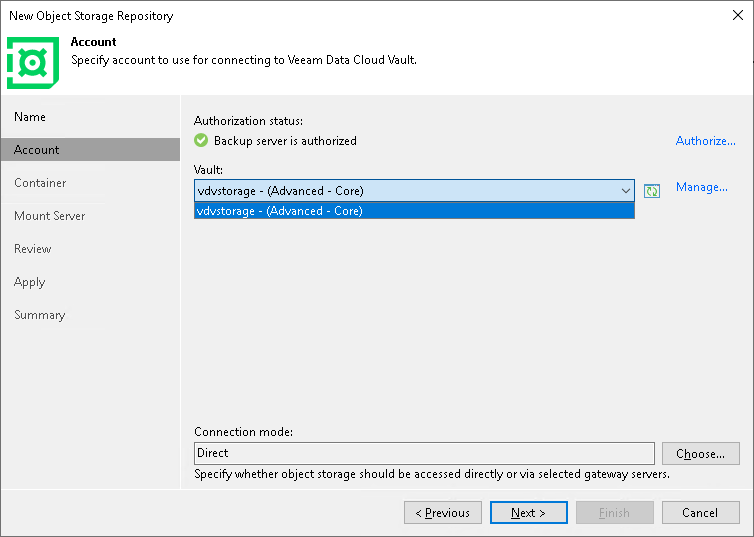Go to the Container step
The width and height of the screenshot is (754, 537).
[40, 183]
